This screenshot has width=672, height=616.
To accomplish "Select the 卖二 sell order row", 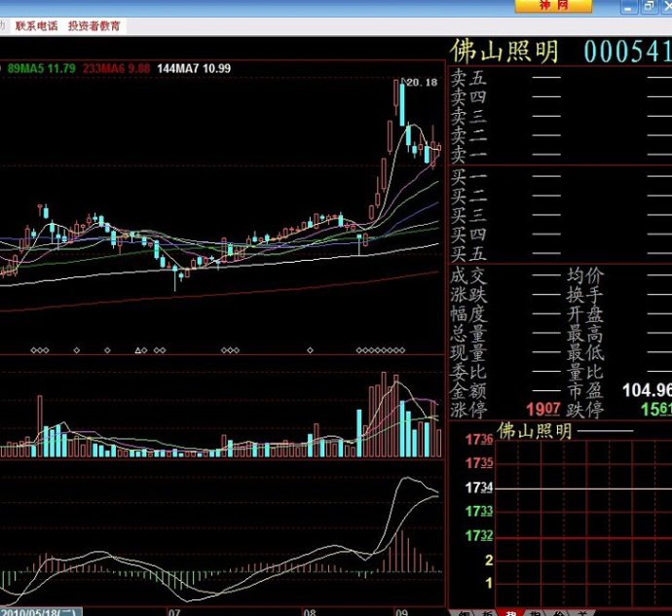I will tap(560, 136).
